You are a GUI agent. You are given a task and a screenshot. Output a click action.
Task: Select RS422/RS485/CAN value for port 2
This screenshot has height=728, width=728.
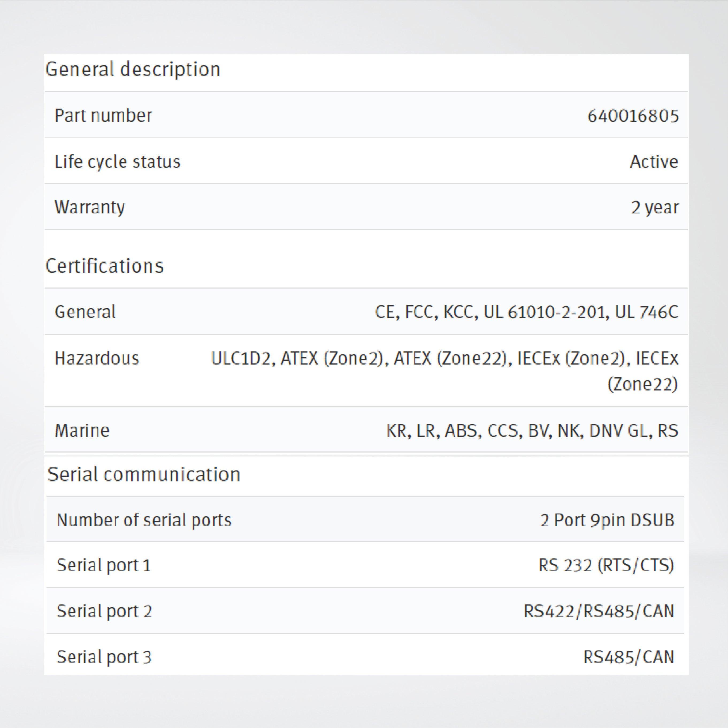599,611
